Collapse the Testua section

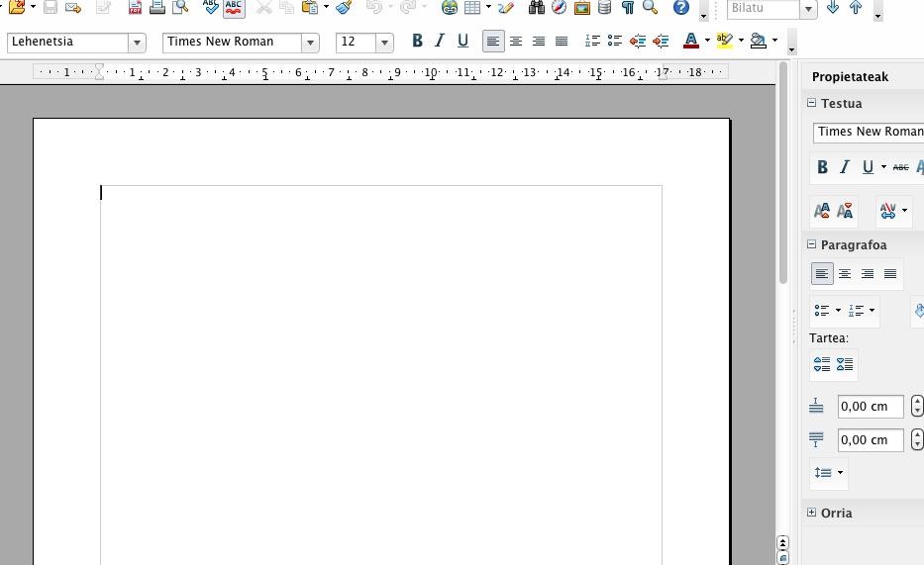pos(811,103)
